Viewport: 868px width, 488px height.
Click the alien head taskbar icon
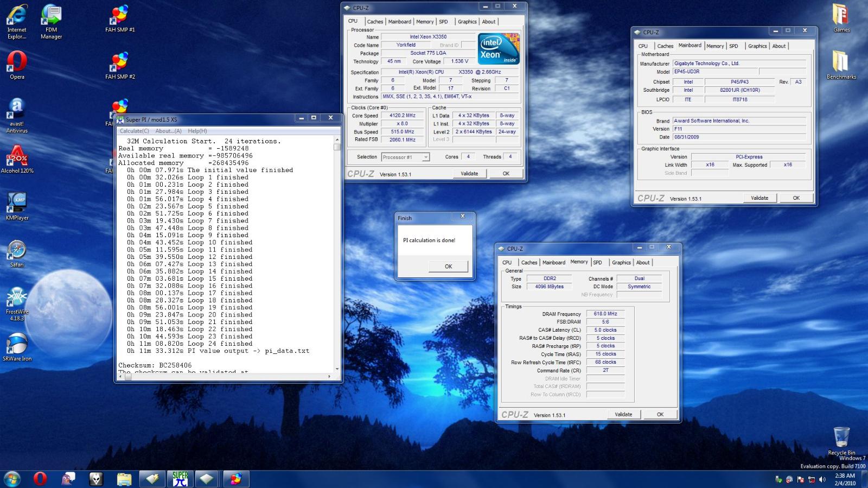(96, 479)
